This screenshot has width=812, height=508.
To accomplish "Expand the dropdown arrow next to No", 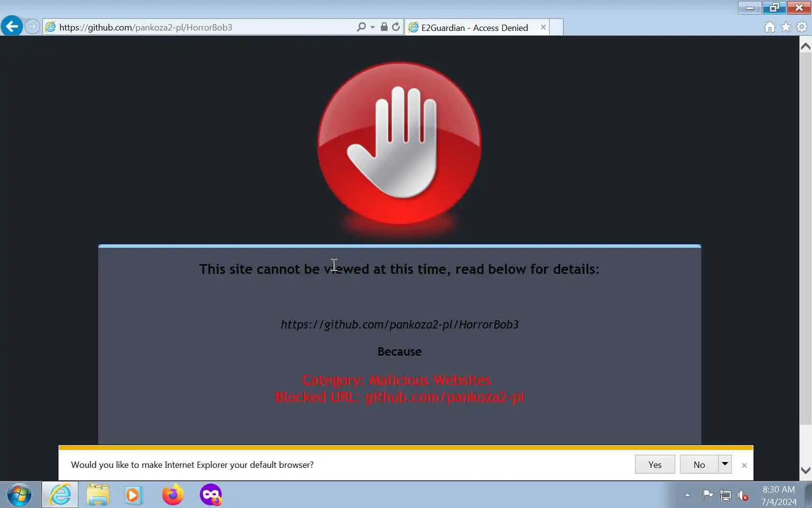I will (x=725, y=464).
